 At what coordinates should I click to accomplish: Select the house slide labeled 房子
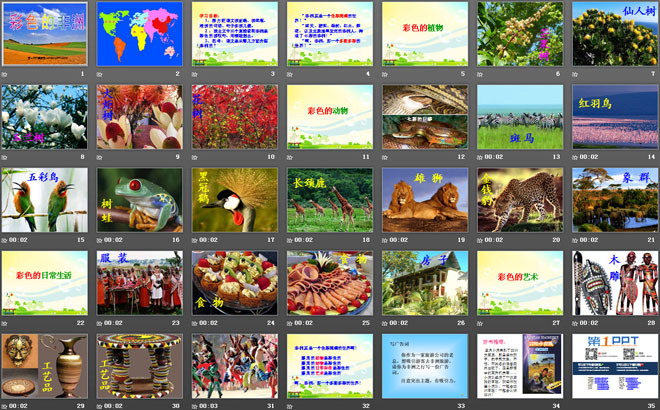coord(424,282)
